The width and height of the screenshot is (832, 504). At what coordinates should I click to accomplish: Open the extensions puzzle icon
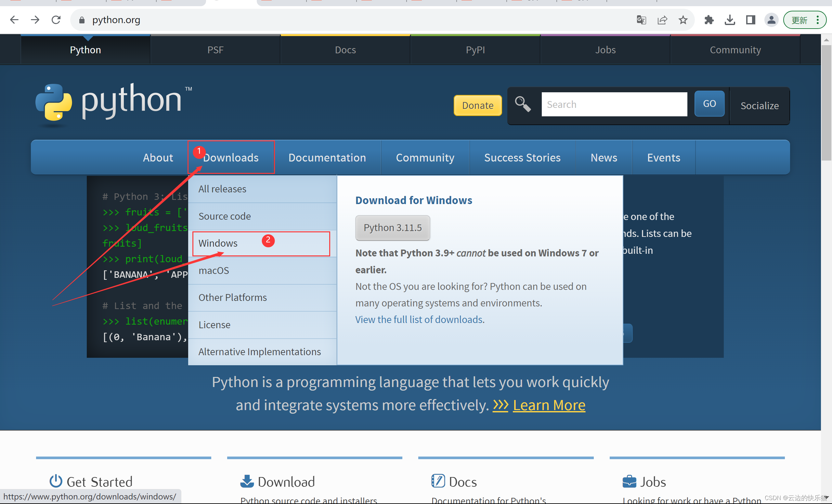(x=709, y=20)
